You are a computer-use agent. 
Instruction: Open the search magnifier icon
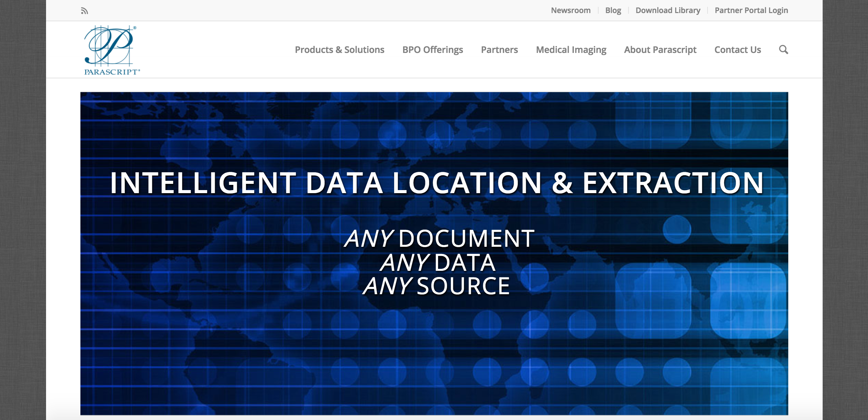point(783,50)
